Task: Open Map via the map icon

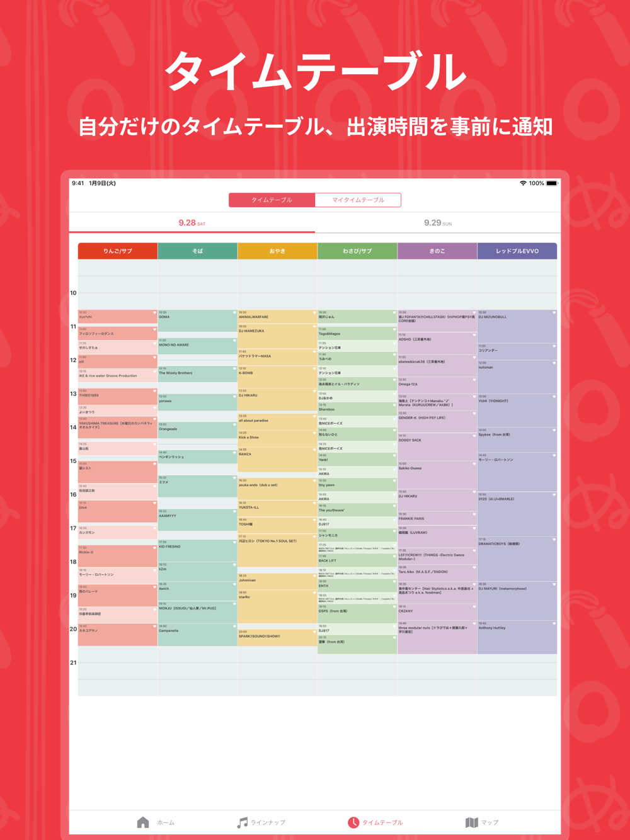Action: (472, 822)
